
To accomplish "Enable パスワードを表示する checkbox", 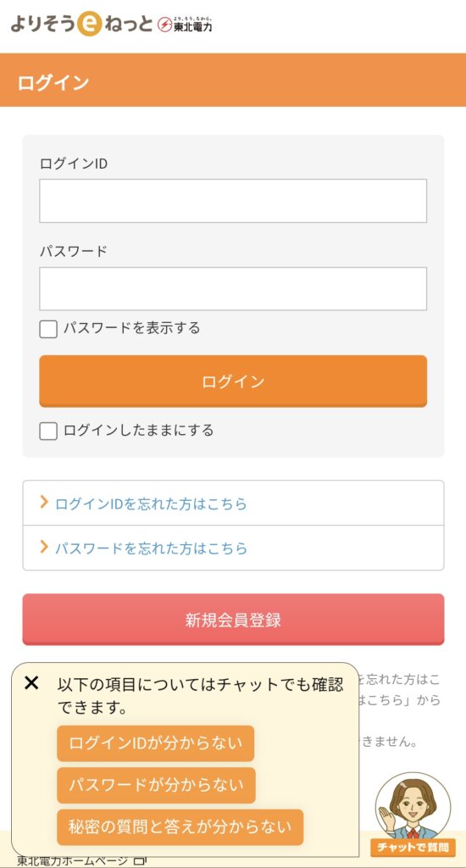I will 48,329.
